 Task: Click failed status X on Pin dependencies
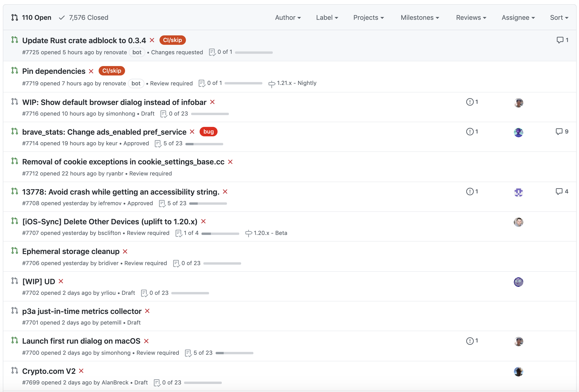click(91, 71)
